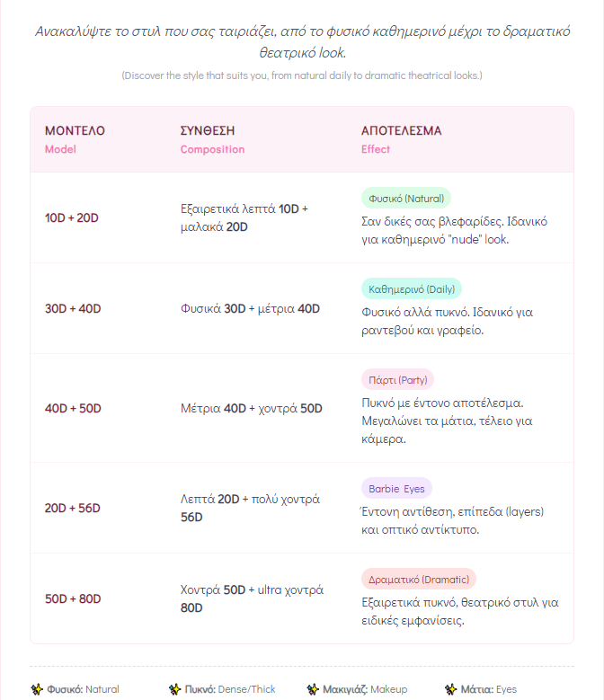Click the pink Πάρτι (Party) badge
Viewport: 604px width, 700px height.
[x=397, y=379]
